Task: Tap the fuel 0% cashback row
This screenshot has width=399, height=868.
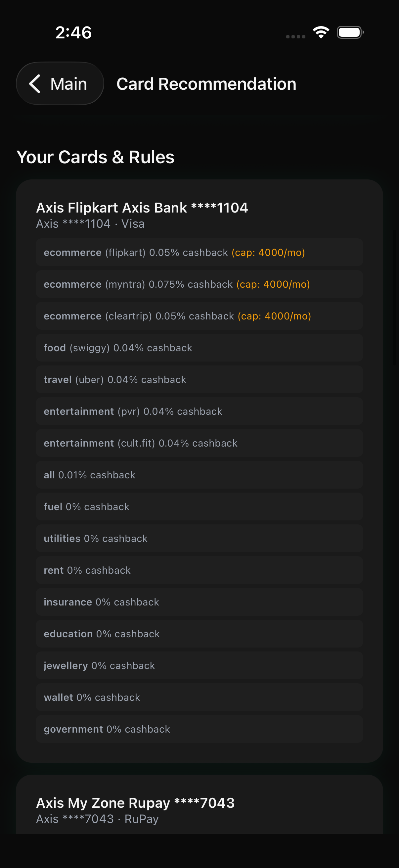Action: click(x=199, y=506)
